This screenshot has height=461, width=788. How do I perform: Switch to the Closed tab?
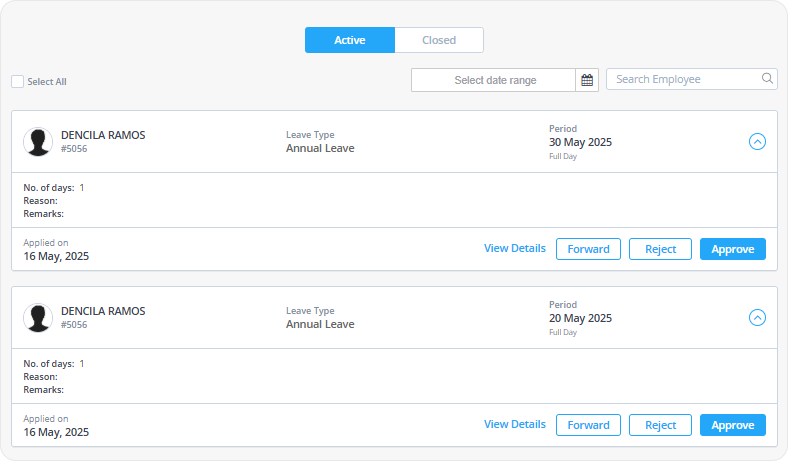coord(439,40)
